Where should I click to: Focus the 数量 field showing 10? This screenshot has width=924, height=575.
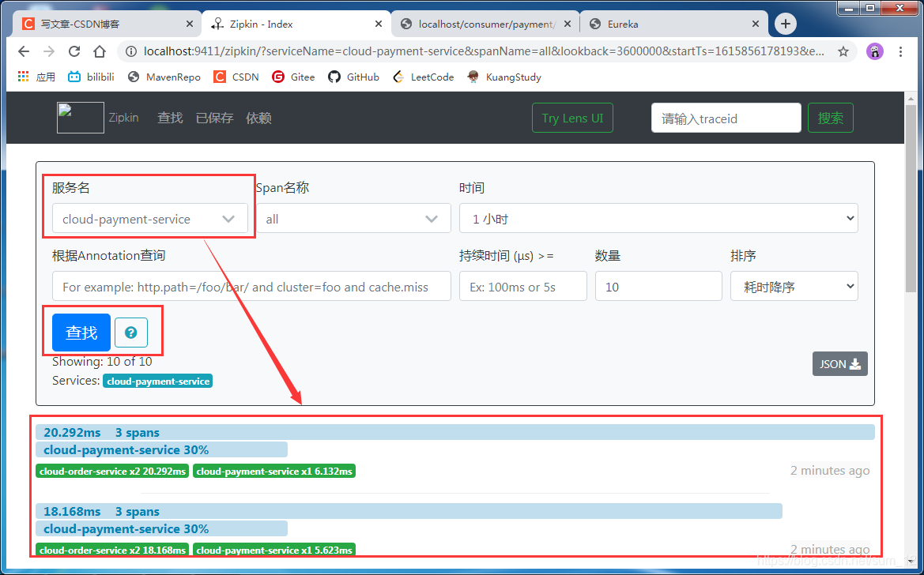[x=658, y=287]
